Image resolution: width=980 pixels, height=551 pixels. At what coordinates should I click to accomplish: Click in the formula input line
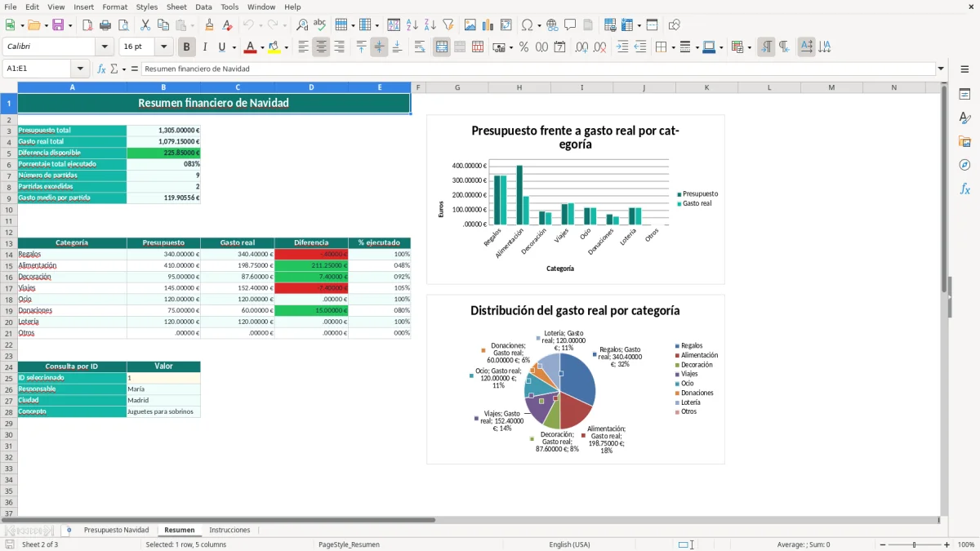click(x=537, y=69)
